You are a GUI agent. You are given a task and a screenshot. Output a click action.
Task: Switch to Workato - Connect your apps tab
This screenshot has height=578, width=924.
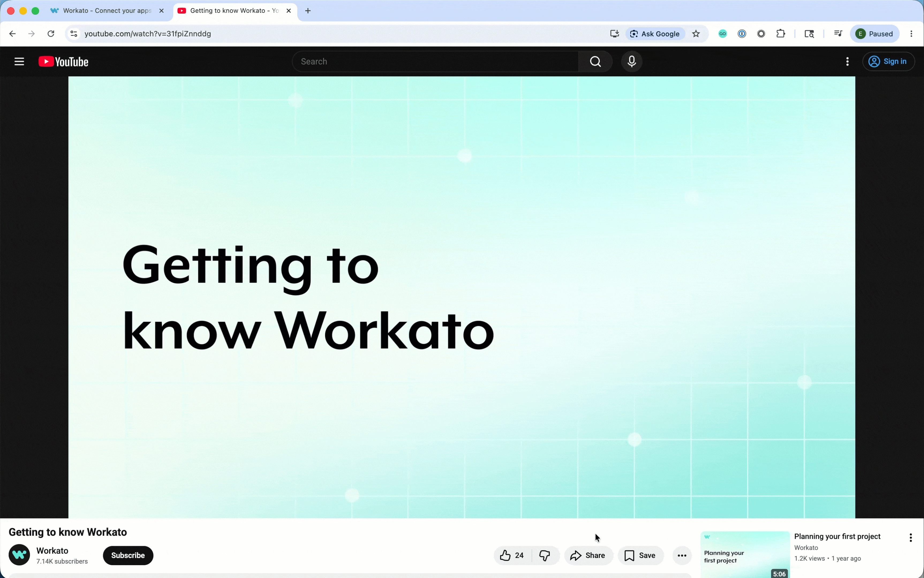tap(107, 11)
